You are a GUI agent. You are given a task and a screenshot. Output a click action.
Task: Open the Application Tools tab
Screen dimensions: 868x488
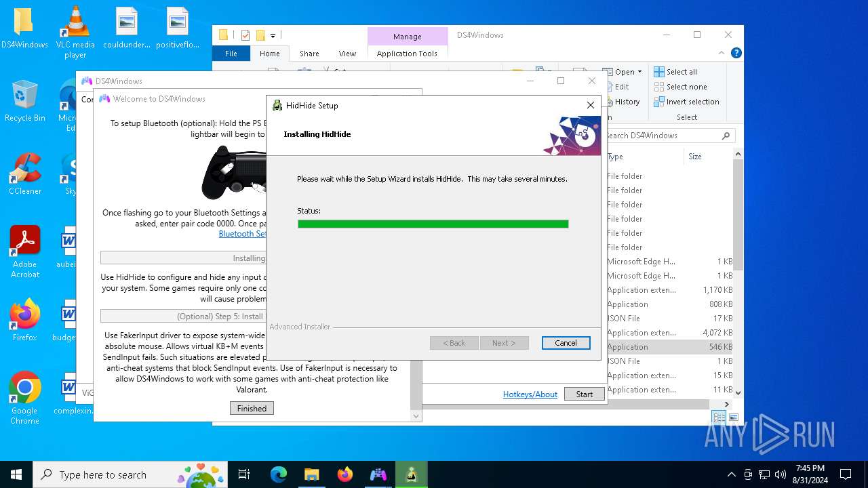(x=407, y=54)
